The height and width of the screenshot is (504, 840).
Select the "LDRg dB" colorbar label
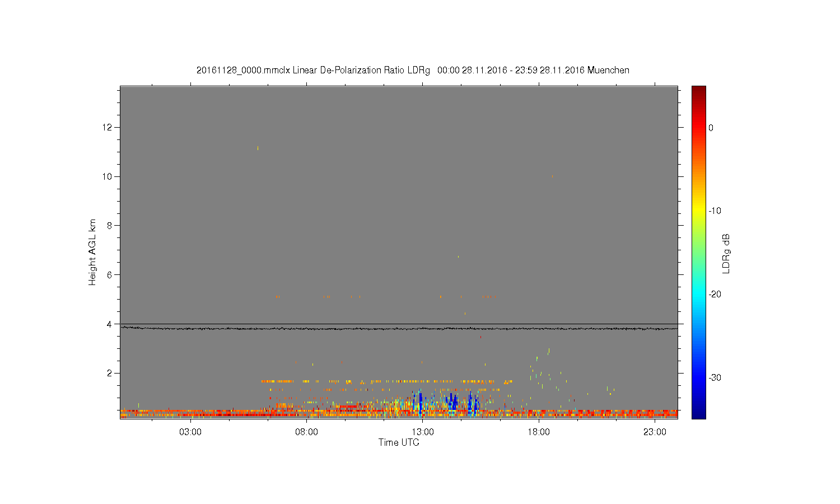click(726, 253)
